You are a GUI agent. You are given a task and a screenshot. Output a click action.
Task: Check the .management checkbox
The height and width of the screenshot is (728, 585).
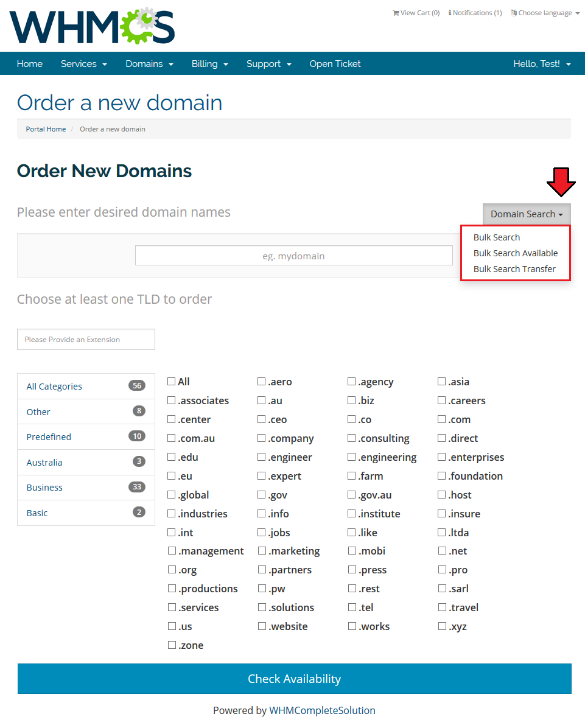click(x=172, y=551)
